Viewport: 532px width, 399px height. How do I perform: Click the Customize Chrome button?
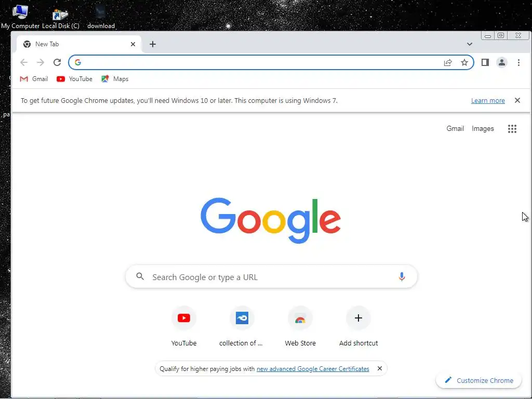pyautogui.click(x=478, y=380)
